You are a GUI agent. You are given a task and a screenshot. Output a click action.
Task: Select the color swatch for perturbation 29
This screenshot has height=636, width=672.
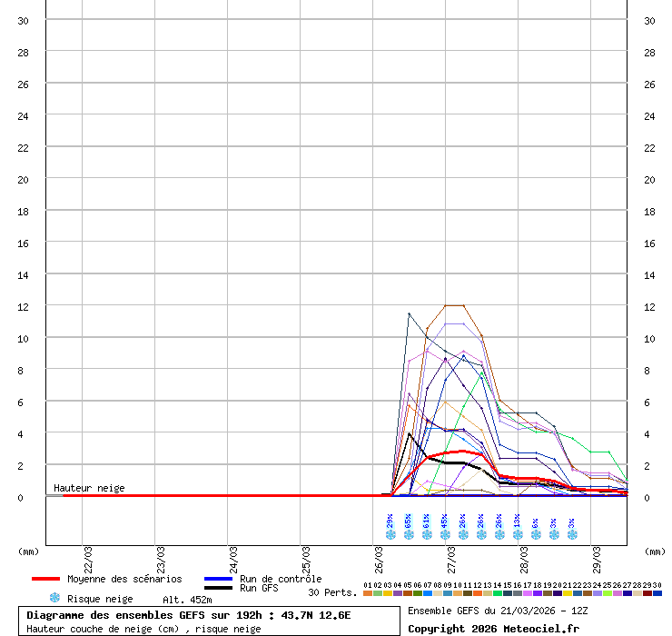[x=647, y=593]
